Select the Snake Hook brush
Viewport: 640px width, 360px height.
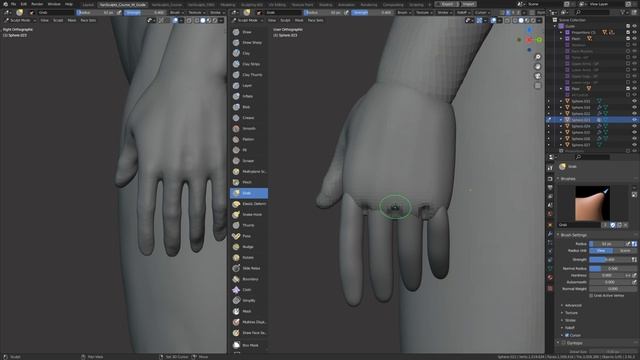point(249,214)
